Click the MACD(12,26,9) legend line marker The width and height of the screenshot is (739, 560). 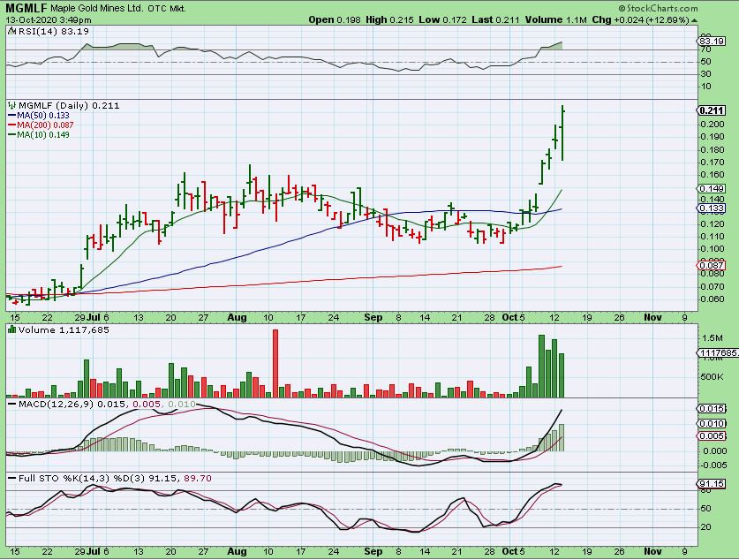tap(11, 404)
